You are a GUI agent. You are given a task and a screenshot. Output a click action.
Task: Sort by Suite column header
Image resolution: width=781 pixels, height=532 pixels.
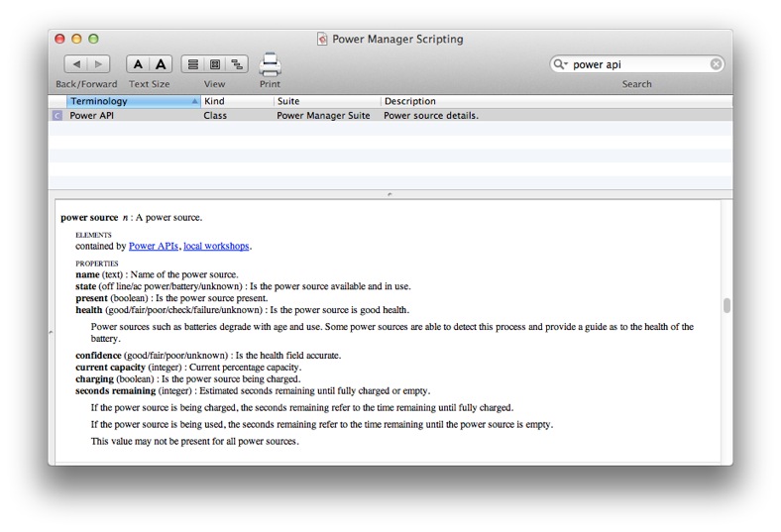pos(327,101)
